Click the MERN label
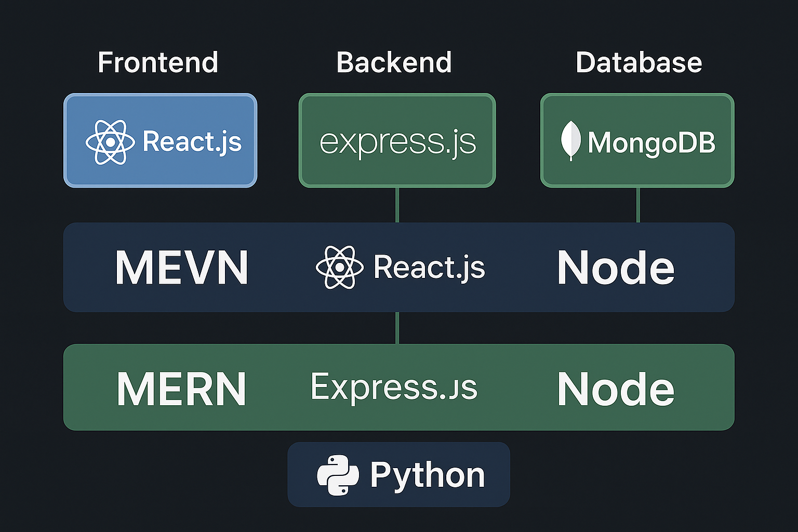Image resolution: width=798 pixels, height=532 pixels. point(181,389)
